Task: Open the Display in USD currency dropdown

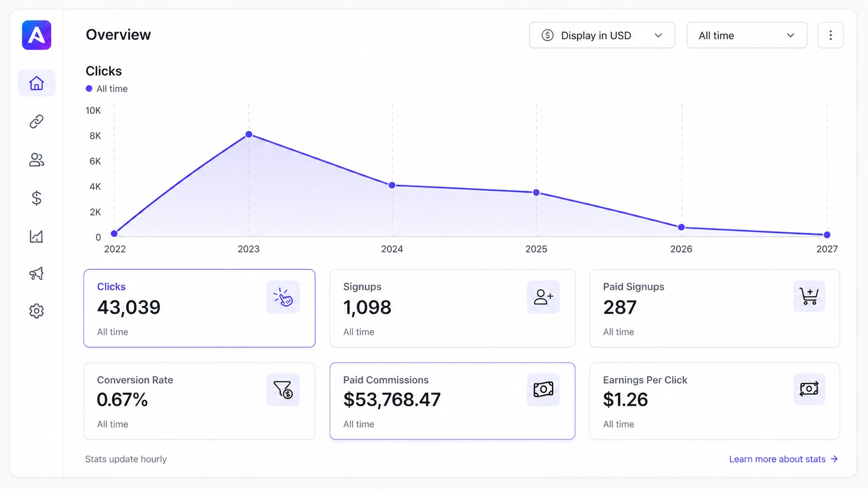Action: [x=602, y=35]
